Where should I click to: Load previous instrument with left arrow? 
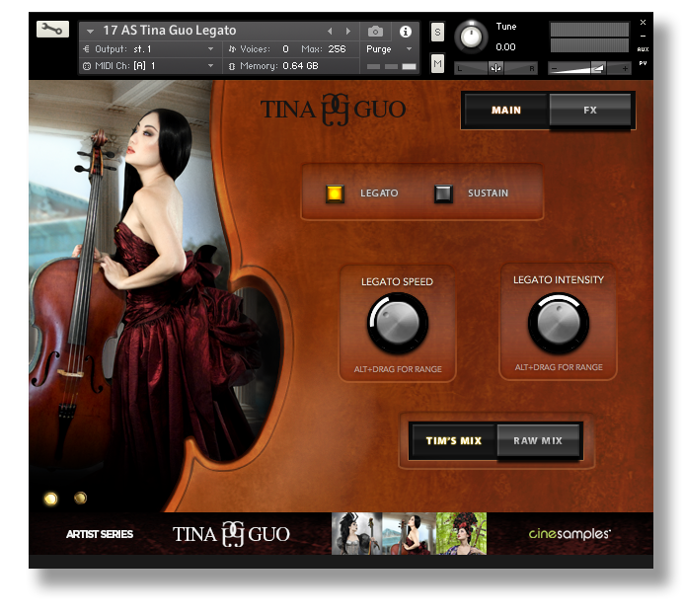(x=330, y=31)
